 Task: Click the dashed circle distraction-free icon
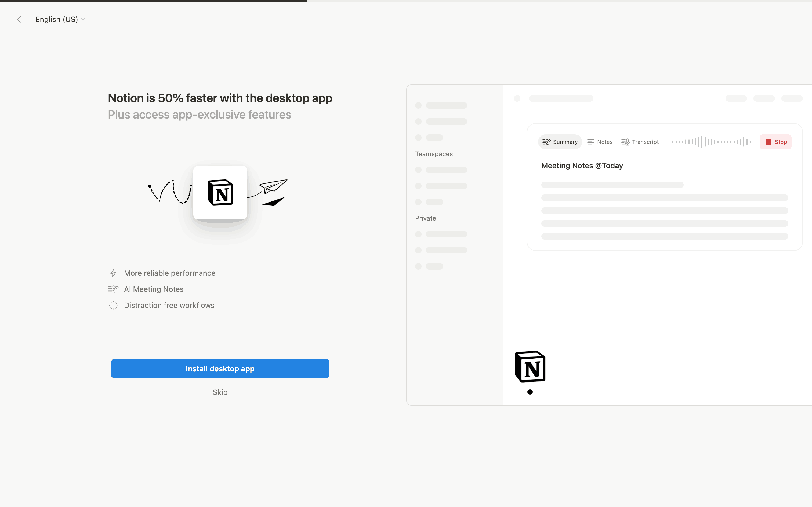click(x=113, y=305)
